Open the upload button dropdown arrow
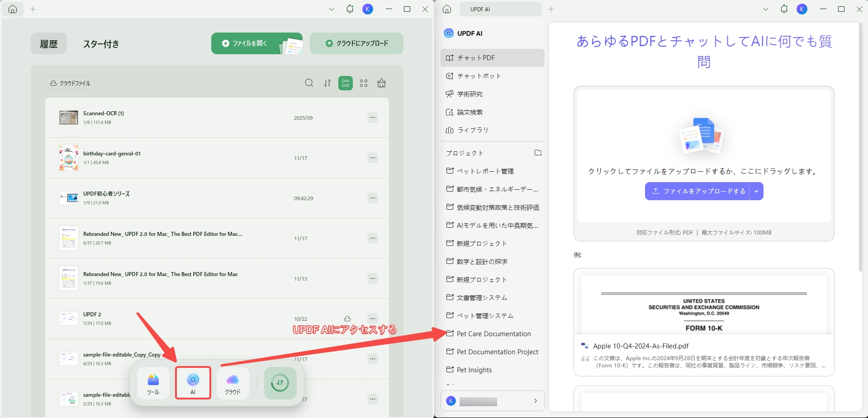 [755, 191]
